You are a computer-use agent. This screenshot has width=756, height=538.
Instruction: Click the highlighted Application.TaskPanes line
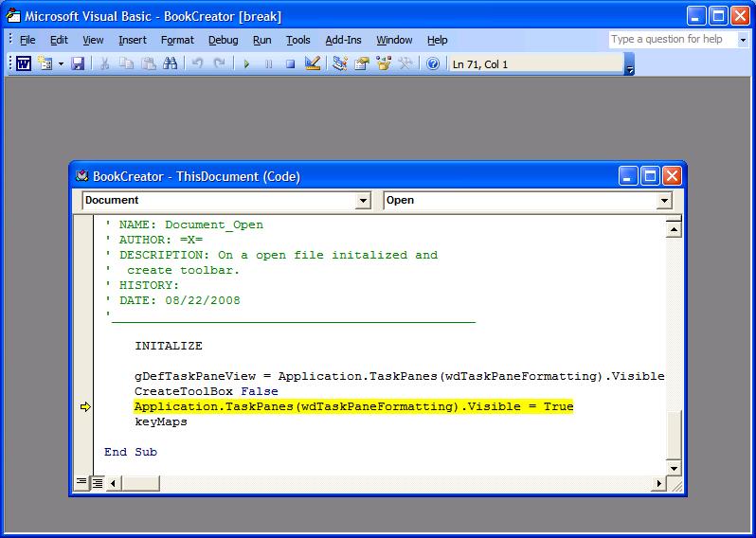coord(353,406)
